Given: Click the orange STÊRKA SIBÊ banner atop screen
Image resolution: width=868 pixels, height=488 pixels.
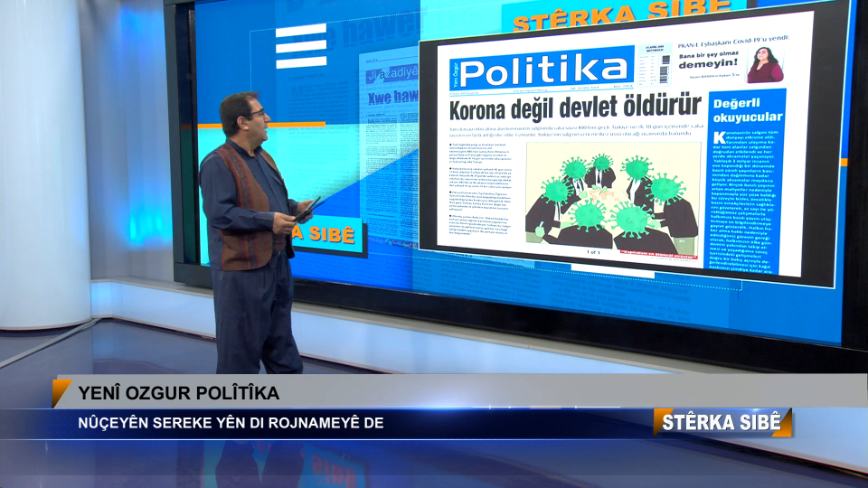Looking at the screenshot, I should coord(624,15).
